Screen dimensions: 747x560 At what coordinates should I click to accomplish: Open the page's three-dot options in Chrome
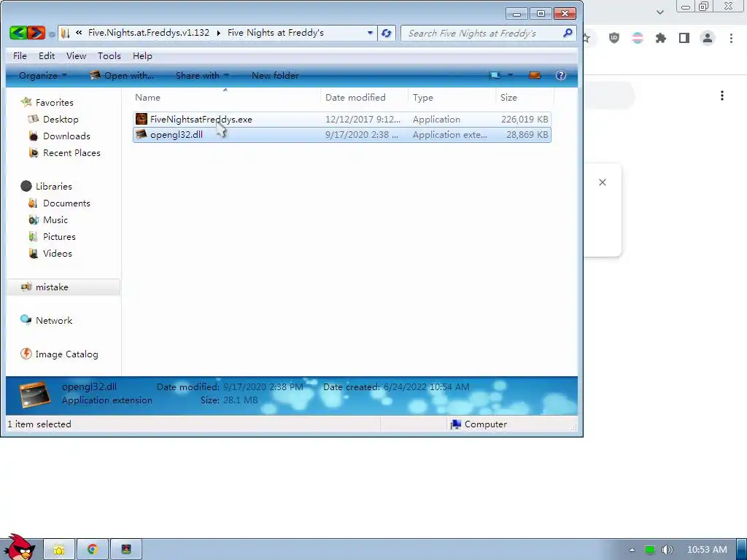tap(722, 96)
